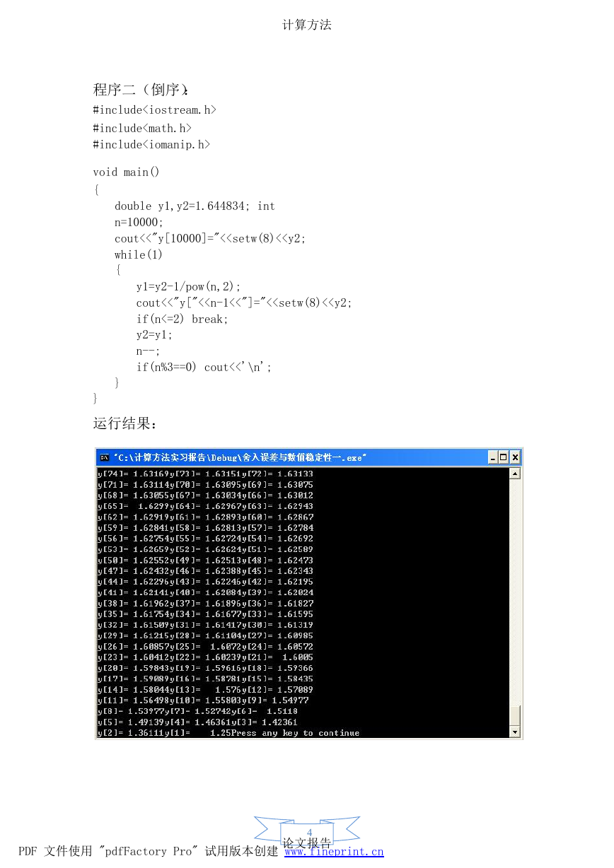
Task: Click the 论文报告 footer label
Action: click(307, 843)
